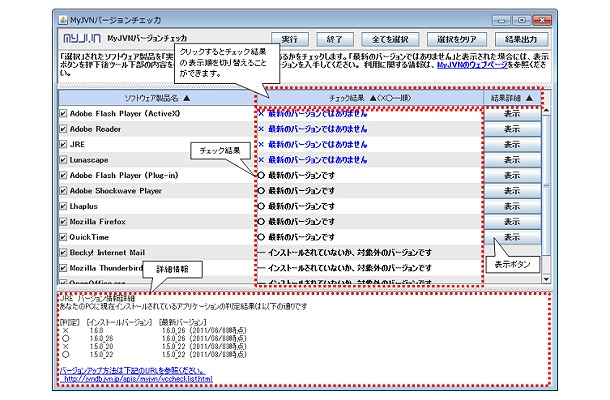
Task: Click the Java icon in the title bar
Action: click(x=63, y=20)
